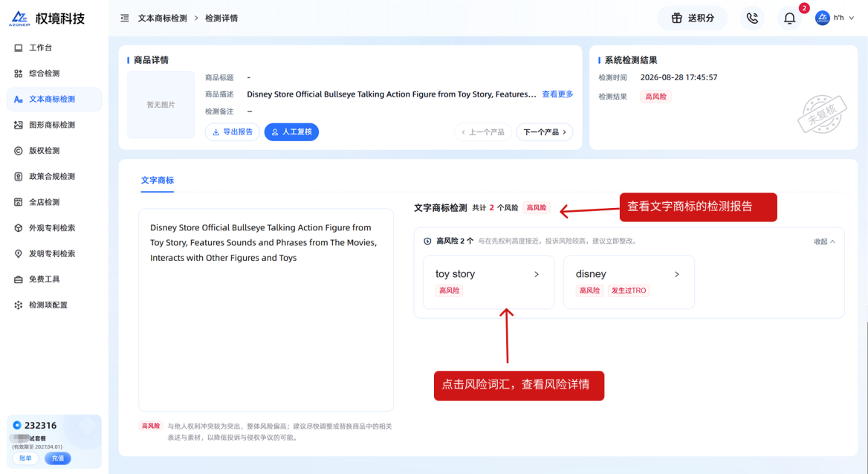The height and width of the screenshot is (474, 868).
Task: Switch to the 文字商标 tab
Action: 158,181
